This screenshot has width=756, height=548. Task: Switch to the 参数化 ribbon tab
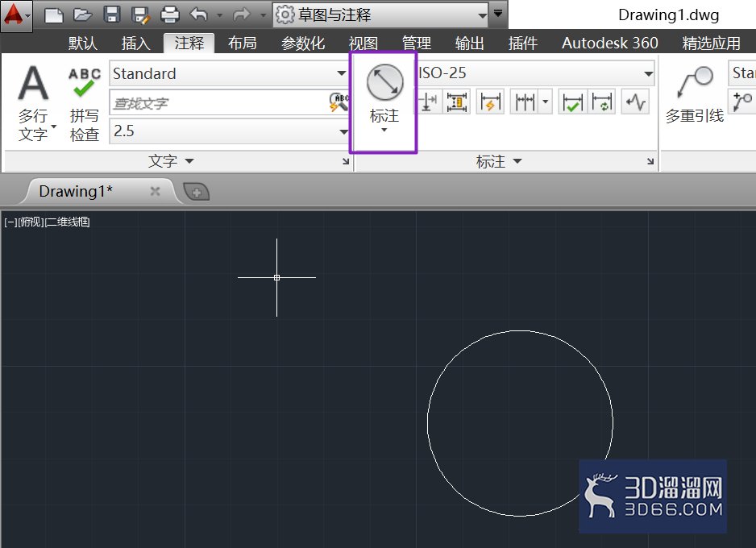[303, 44]
